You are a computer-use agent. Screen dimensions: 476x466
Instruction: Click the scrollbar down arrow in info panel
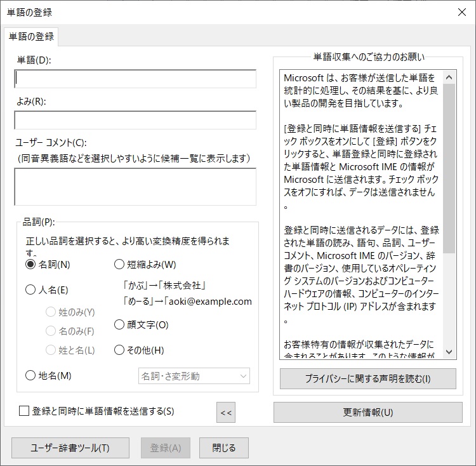pyautogui.click(x=449, y=352)
